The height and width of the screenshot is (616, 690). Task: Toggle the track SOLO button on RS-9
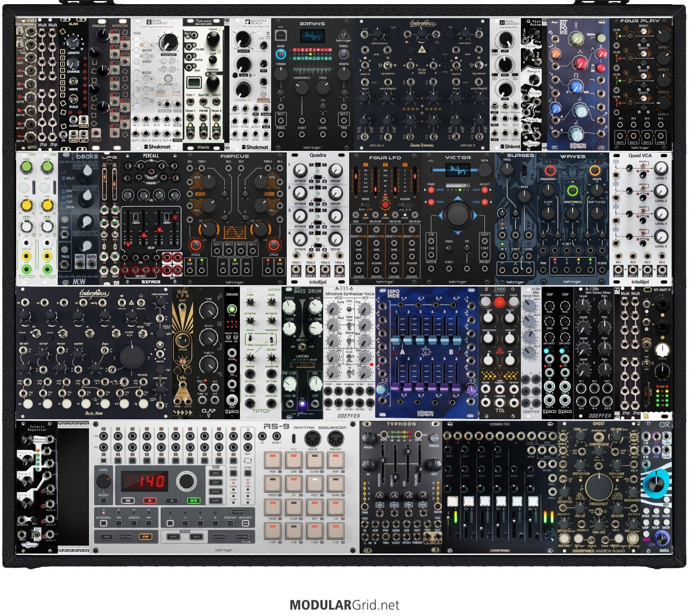[x=197, y=536]
